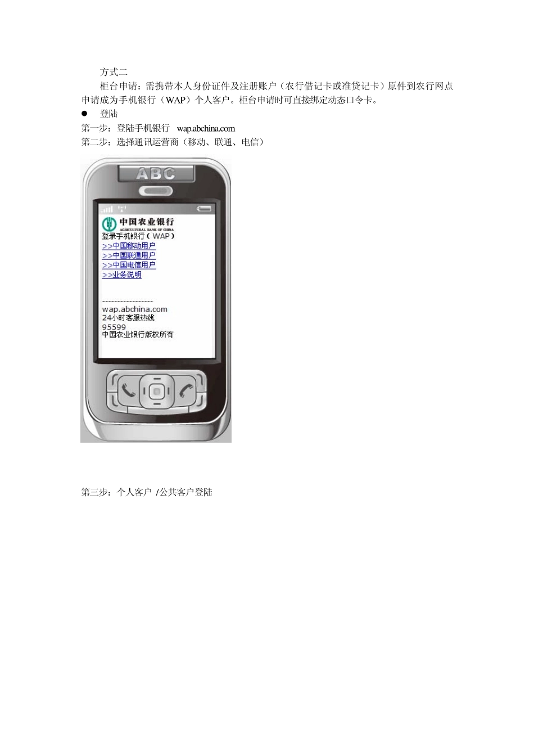Click the wap.abchina.com text on phone screen

pos(135,309)
